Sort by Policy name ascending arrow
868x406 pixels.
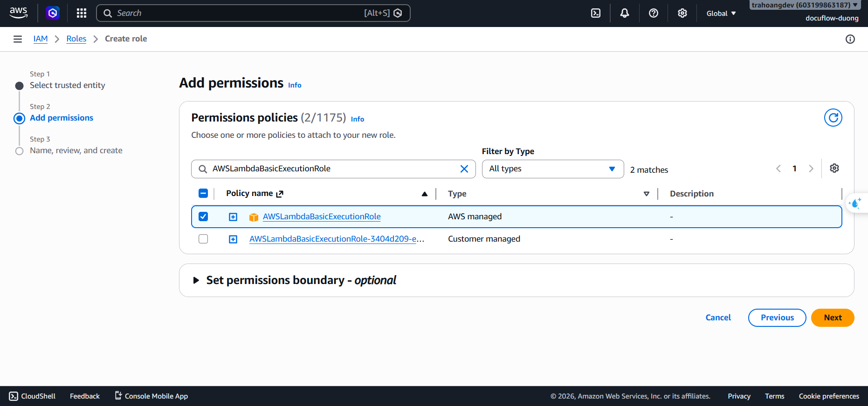425,194
